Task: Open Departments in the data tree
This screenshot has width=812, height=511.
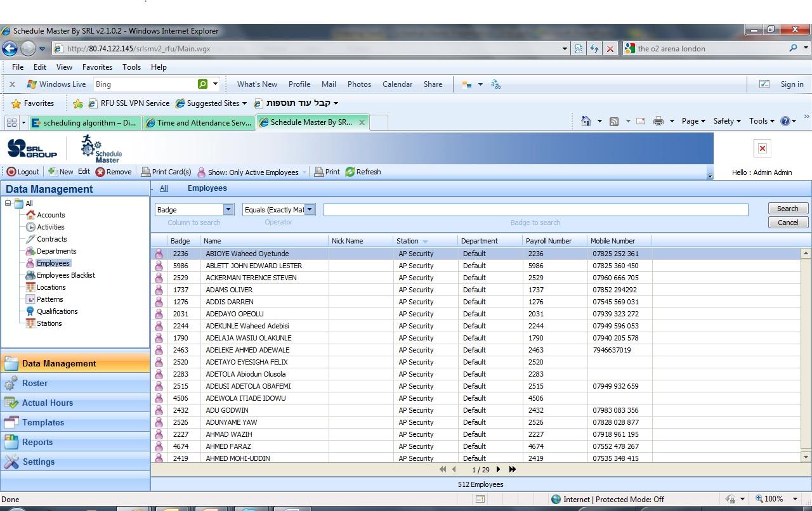Action: point(56,251)
